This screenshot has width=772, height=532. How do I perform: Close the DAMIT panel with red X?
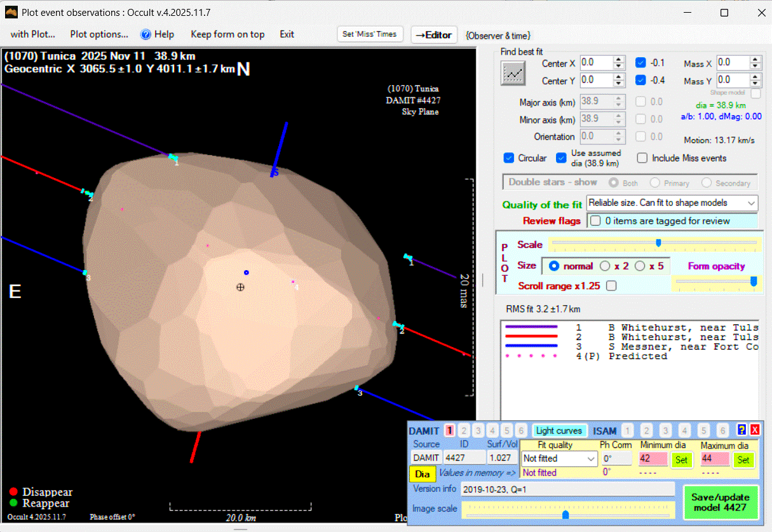click(x=755, y=430)
